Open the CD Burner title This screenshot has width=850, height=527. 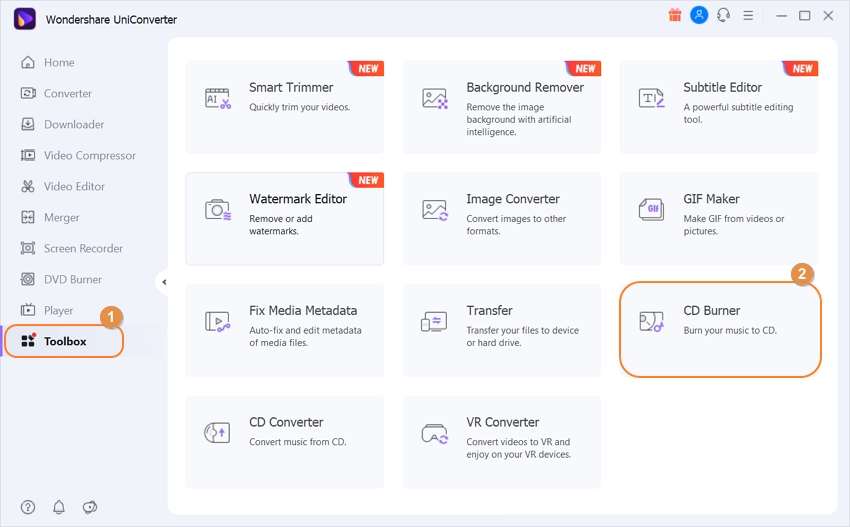[711, 311]
